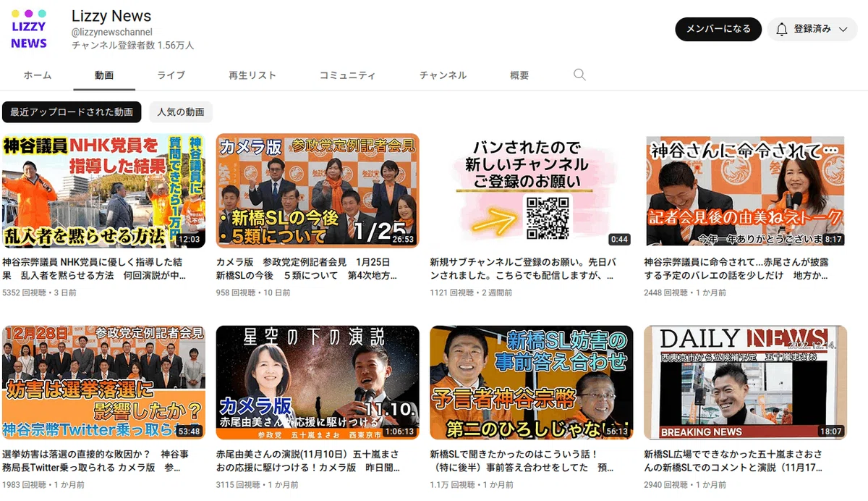The height and width of the screenshot is (501, 868).
Task: Click the 18:07 duration badge
Action: (x=831, y=431)
